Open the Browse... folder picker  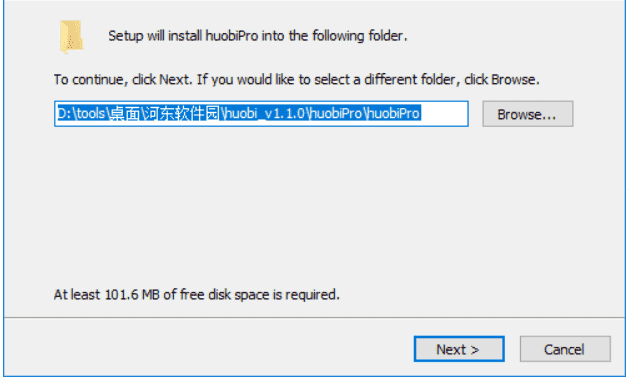[527, 114]
